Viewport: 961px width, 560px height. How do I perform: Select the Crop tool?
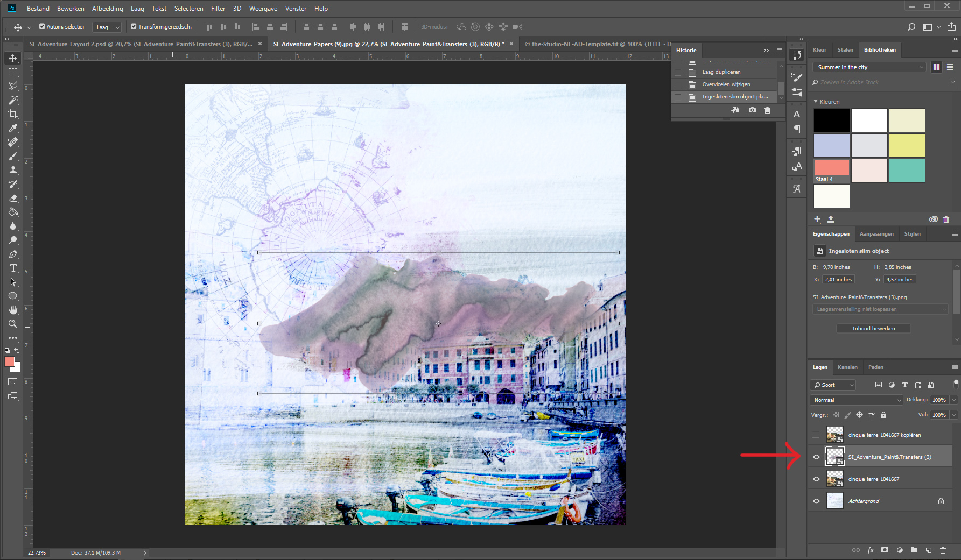tap(13, 114)
